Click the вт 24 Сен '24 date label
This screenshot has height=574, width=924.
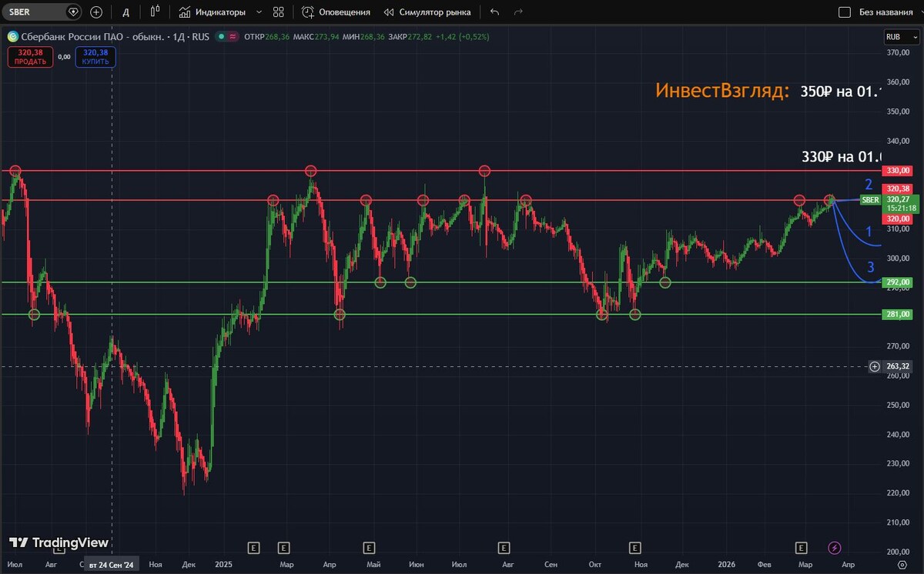click(111, 565)
